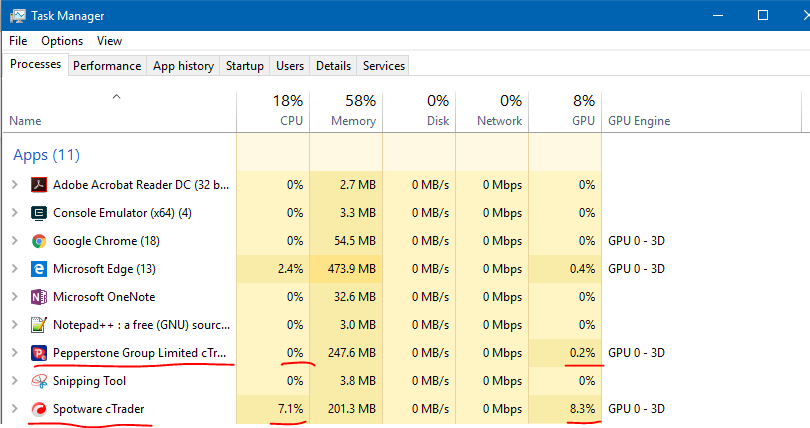Expand the Notepad++ process group

point(15,325)
